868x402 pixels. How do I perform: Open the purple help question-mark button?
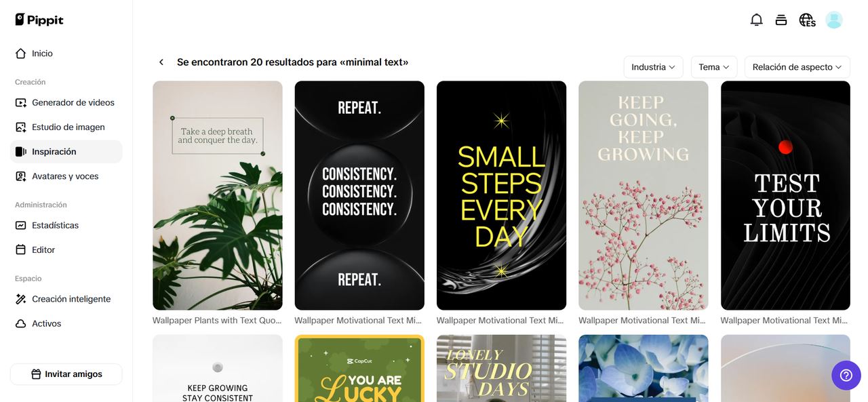pyautogui.click(x=846, y=375)
